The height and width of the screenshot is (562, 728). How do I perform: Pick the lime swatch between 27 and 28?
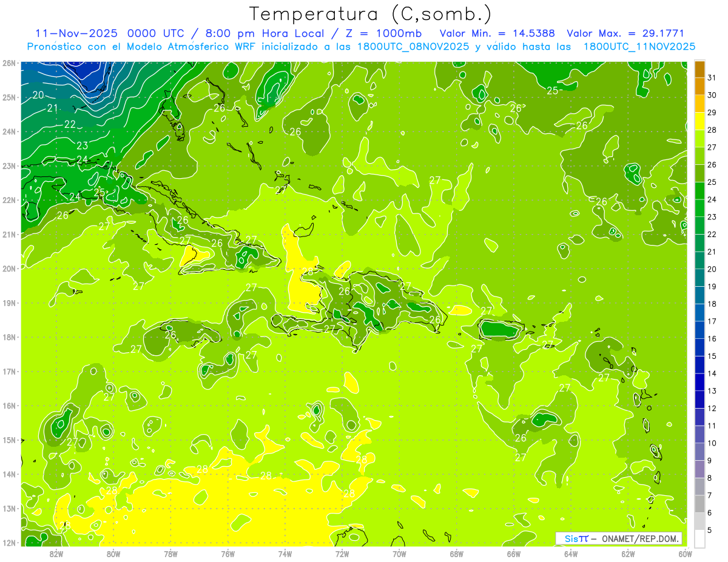pos(700,139)
